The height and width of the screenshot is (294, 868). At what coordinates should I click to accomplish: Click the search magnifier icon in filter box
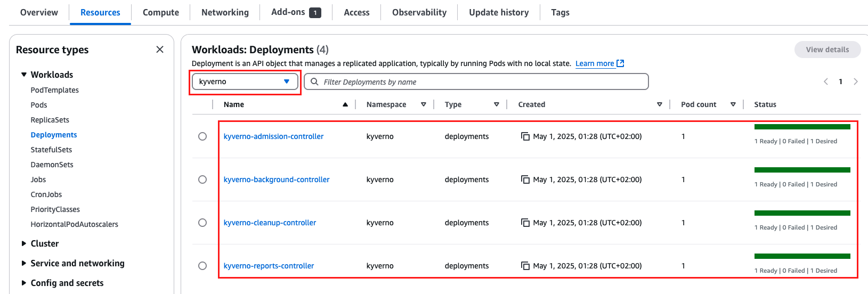coord(314,82)
